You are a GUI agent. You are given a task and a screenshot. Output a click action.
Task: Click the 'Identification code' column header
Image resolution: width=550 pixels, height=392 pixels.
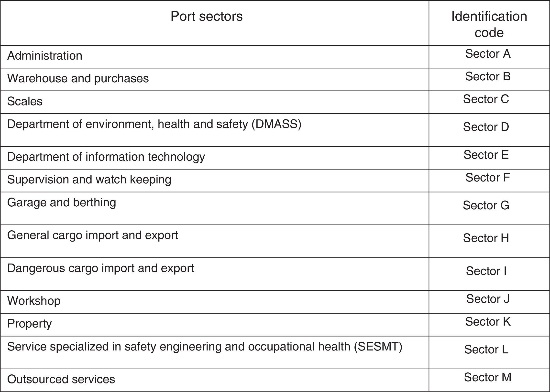tap(489, 24)
